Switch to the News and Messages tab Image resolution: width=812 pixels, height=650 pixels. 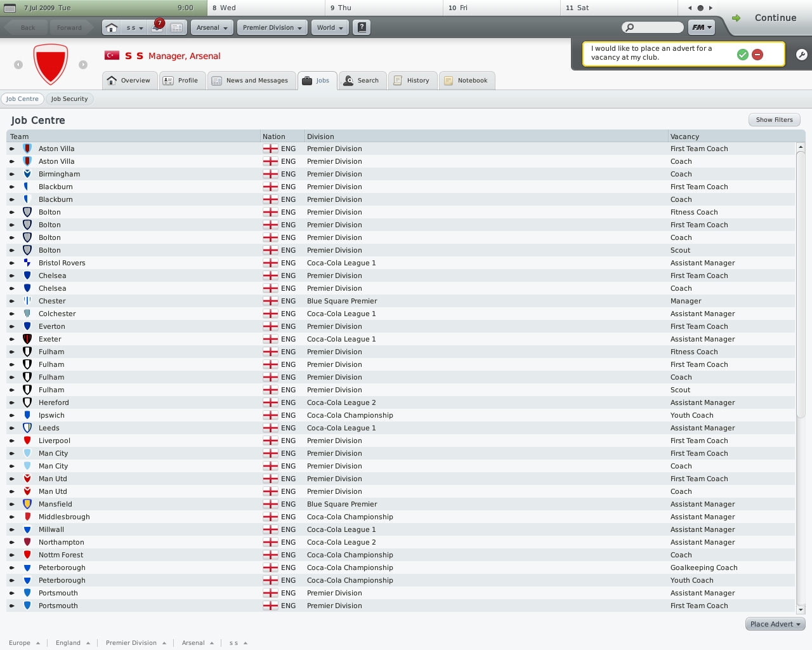[251, 81]
